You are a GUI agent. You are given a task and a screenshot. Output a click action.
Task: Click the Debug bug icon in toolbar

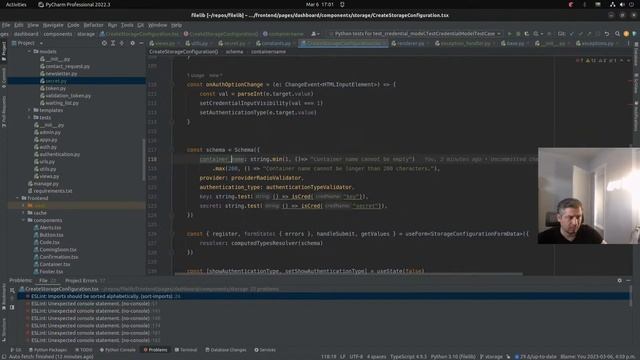click(x=518, y=34)
